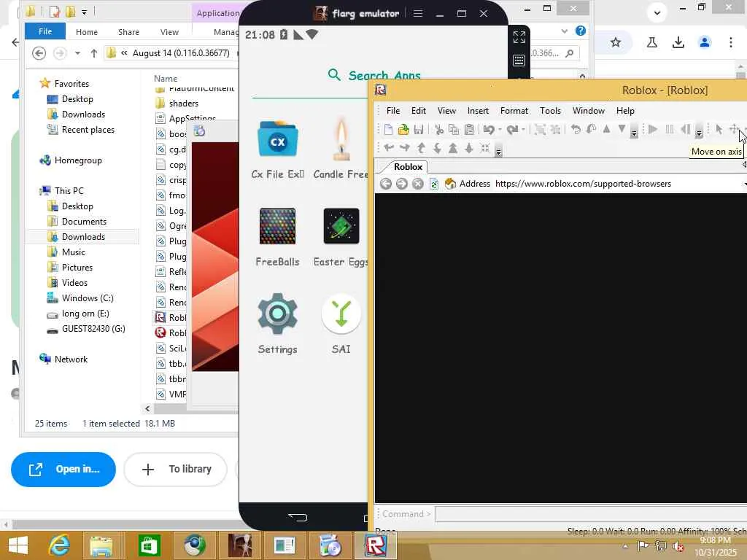Select Downloads under This PC in Explorer

point(83,237)
